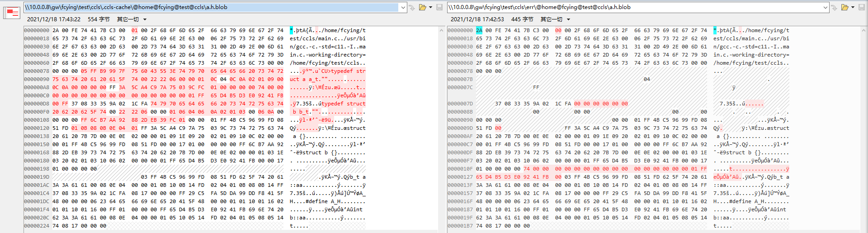Save the left pane file
Image resolution: width=868 pixels, height=233 pixels.
point(439,7)
